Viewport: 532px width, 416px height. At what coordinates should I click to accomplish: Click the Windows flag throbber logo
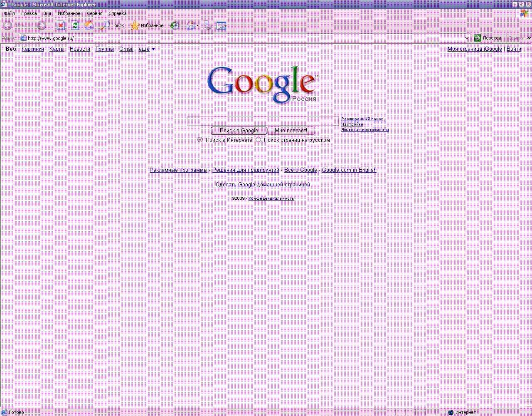coord(525,13)
